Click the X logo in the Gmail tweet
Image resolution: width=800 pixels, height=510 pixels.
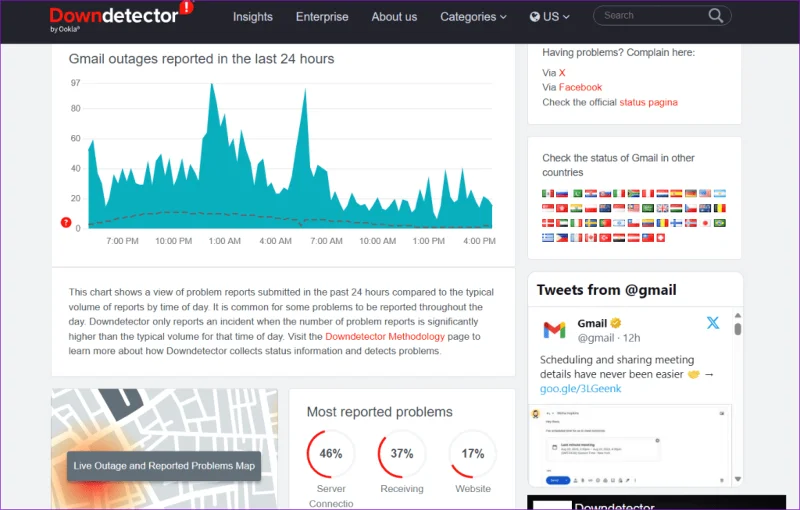coord(713,322)
